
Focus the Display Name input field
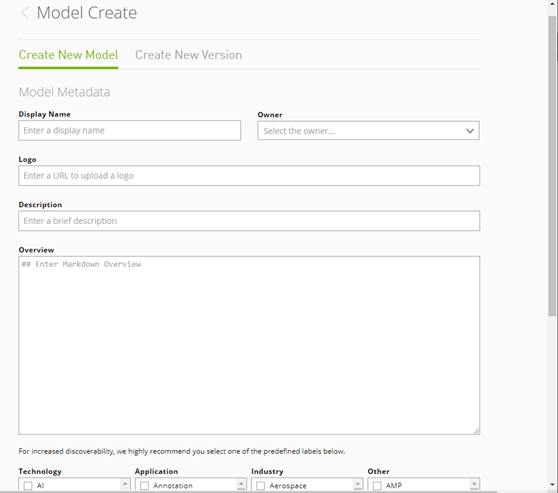pos(130,130)
